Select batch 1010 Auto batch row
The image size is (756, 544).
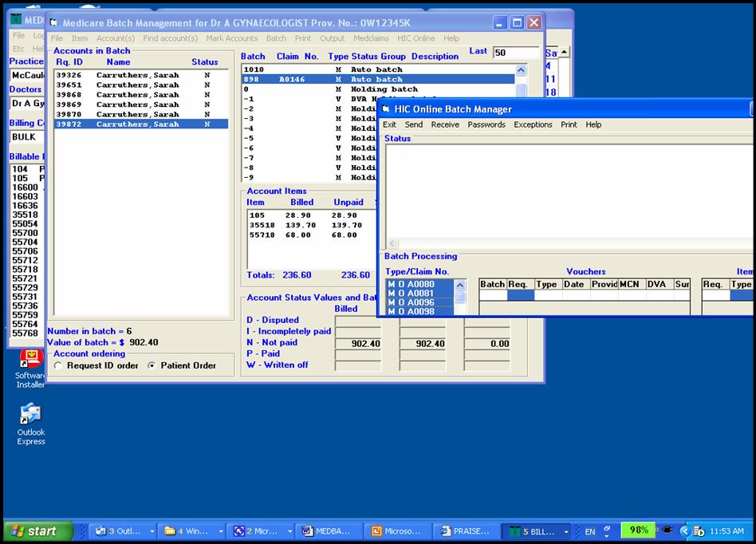click(x=379, y=69)
